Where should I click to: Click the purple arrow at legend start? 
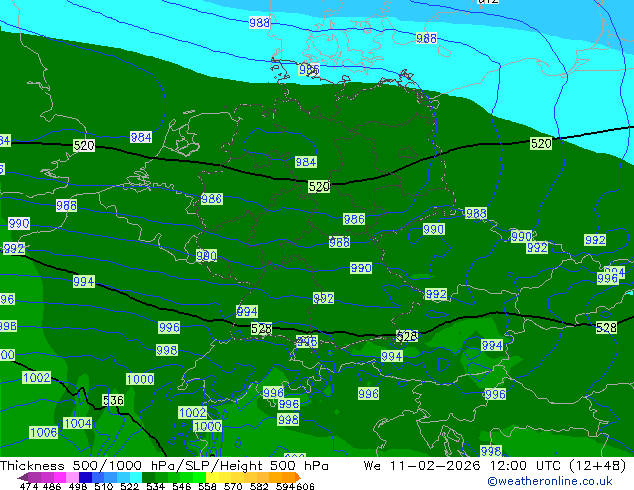click(23, 477)
